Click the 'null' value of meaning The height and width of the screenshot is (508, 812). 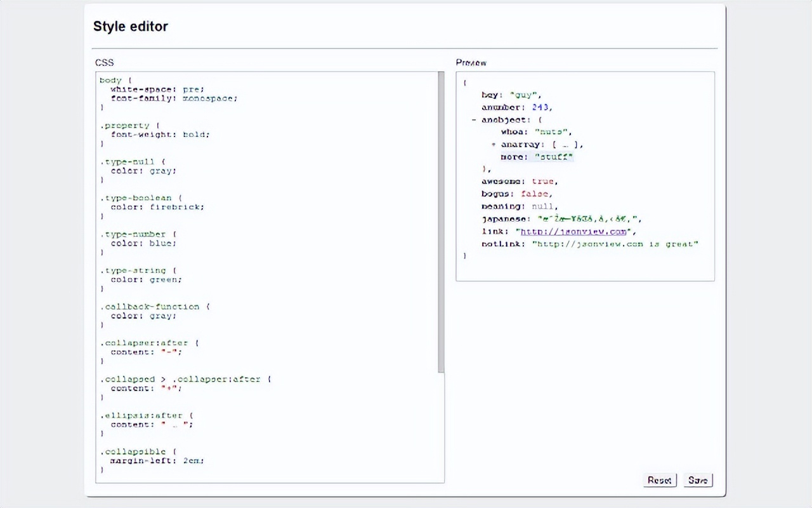[544, 206]
